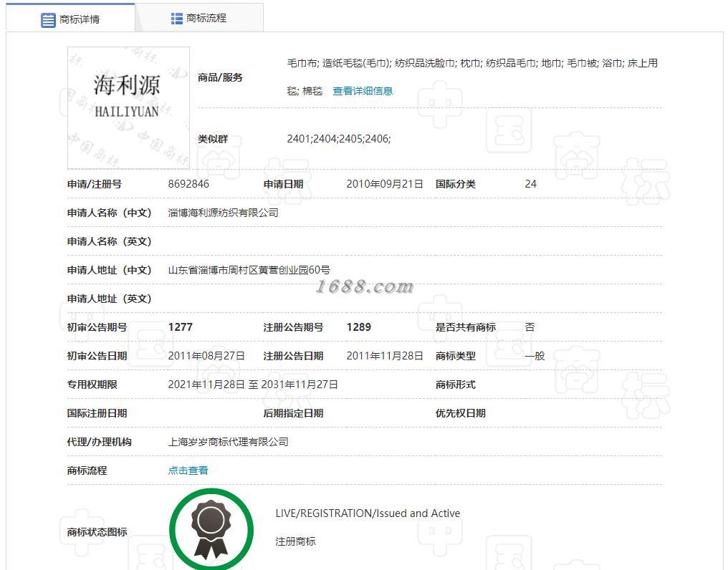Click the 注册商标 status label

[x=296, y=541]
